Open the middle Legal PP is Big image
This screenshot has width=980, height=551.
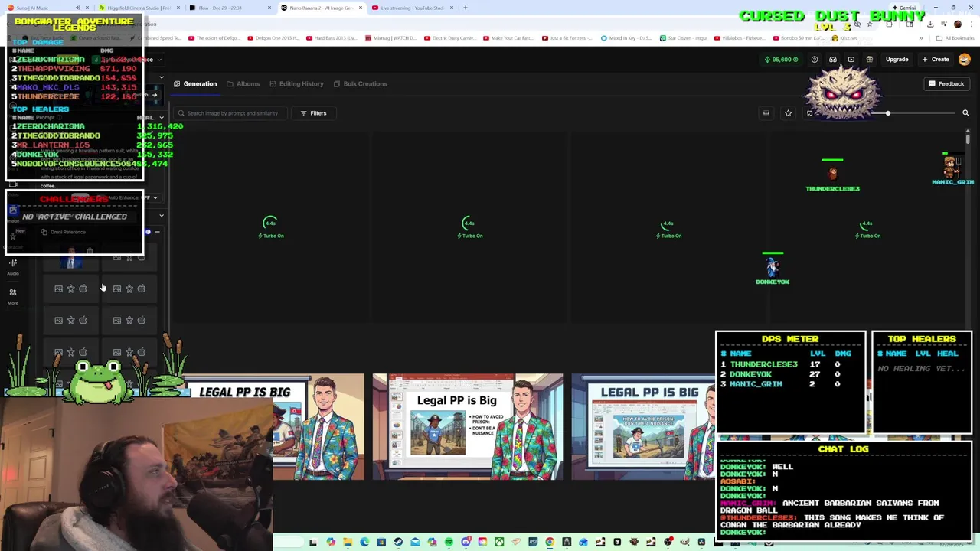coord(468,427)
